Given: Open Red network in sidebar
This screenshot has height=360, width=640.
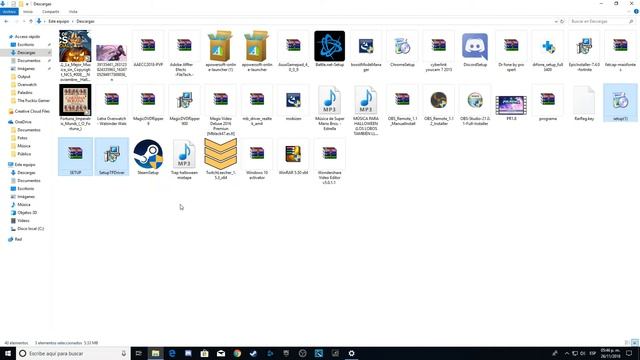Looking at the screenshot, I should (x=18, y=239).
